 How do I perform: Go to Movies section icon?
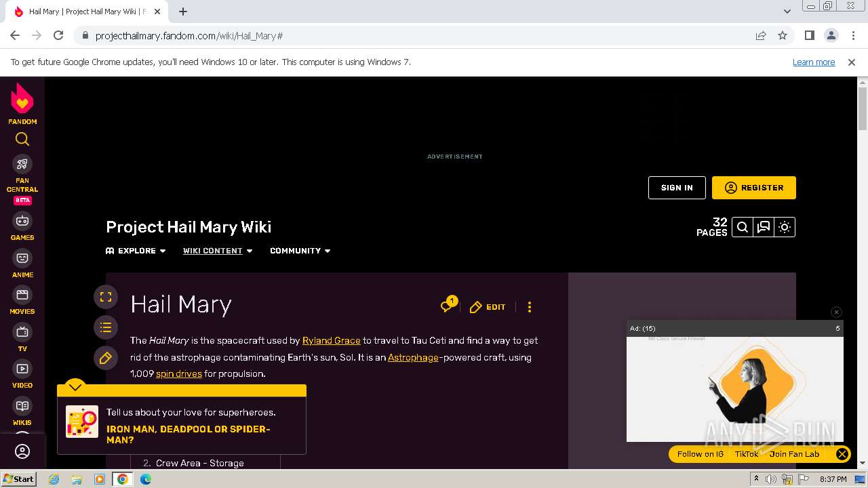[x=22, y=295]
